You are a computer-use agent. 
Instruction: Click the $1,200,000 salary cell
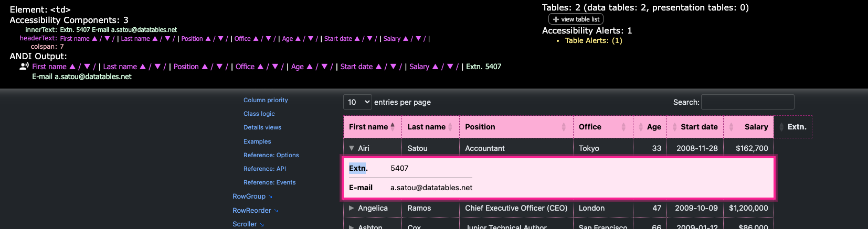pos(748,208)
